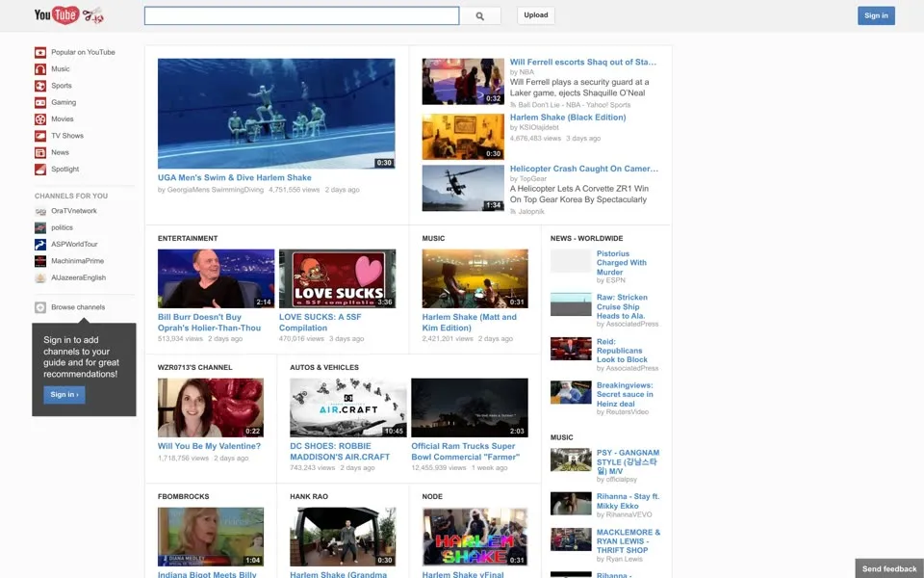Open Reid: Republicans Look to Block link

pyautogui.click(x=622, y=351)
